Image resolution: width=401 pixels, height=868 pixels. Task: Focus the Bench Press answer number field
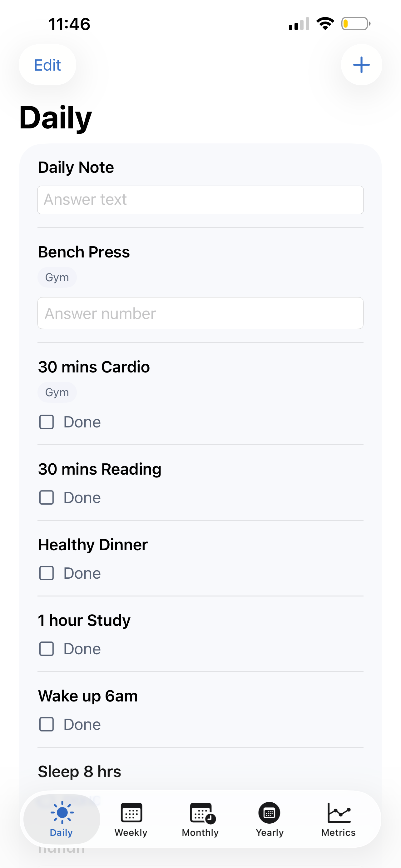(x=200, y=313)
